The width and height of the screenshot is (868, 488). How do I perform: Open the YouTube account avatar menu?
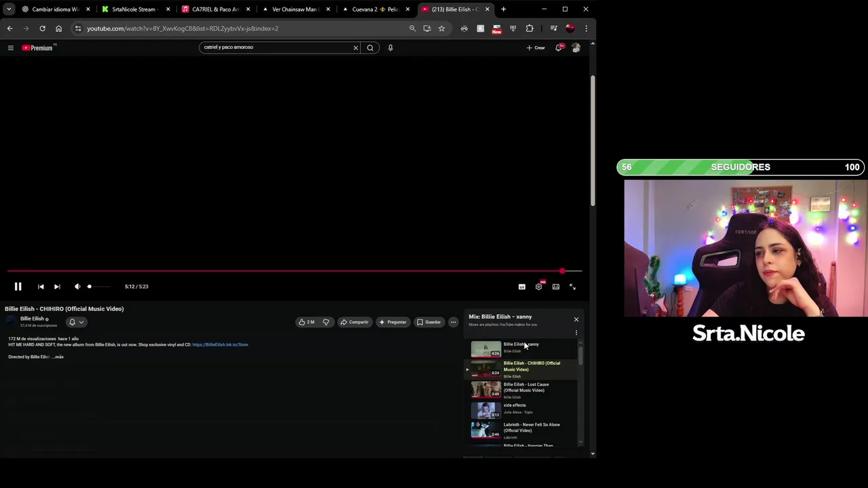576,47
